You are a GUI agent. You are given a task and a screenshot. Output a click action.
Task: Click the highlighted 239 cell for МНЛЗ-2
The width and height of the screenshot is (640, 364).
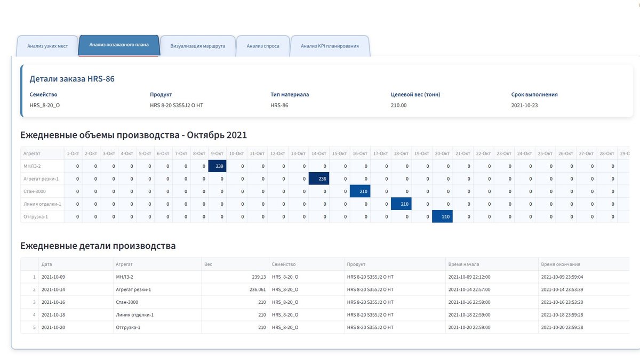click(218, 166)
